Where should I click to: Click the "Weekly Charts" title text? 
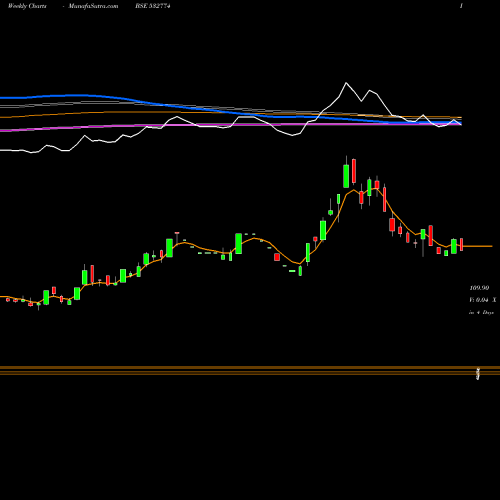(27, 6)
